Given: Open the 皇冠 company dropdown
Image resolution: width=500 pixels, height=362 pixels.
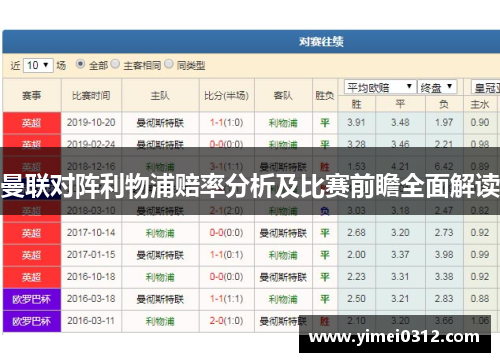Looking at the screenshot, I should coord(486,87).
